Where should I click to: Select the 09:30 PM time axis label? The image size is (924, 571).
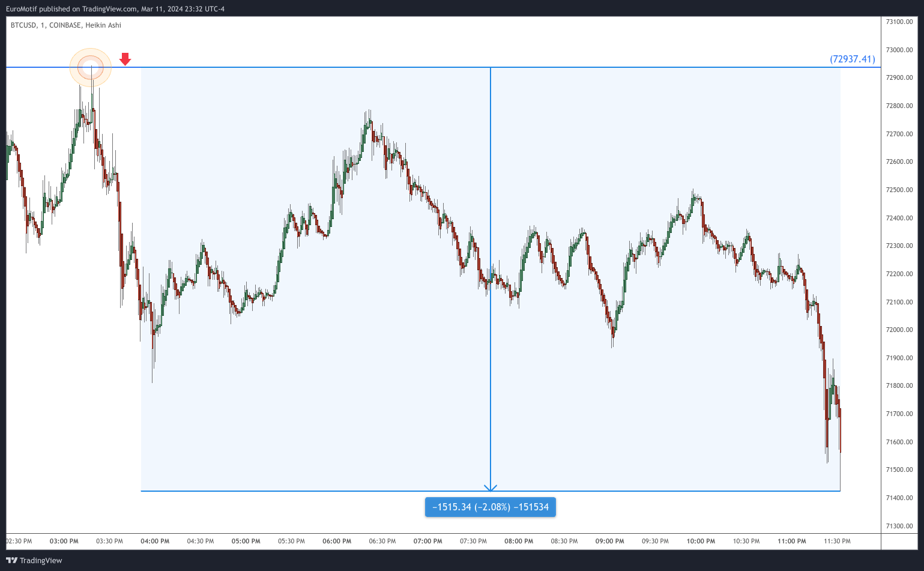point(655,541)
